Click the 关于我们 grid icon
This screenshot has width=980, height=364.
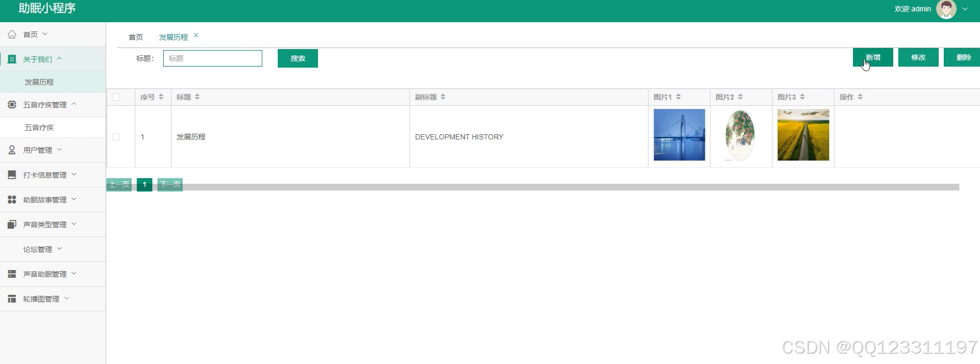coord(12,59)
